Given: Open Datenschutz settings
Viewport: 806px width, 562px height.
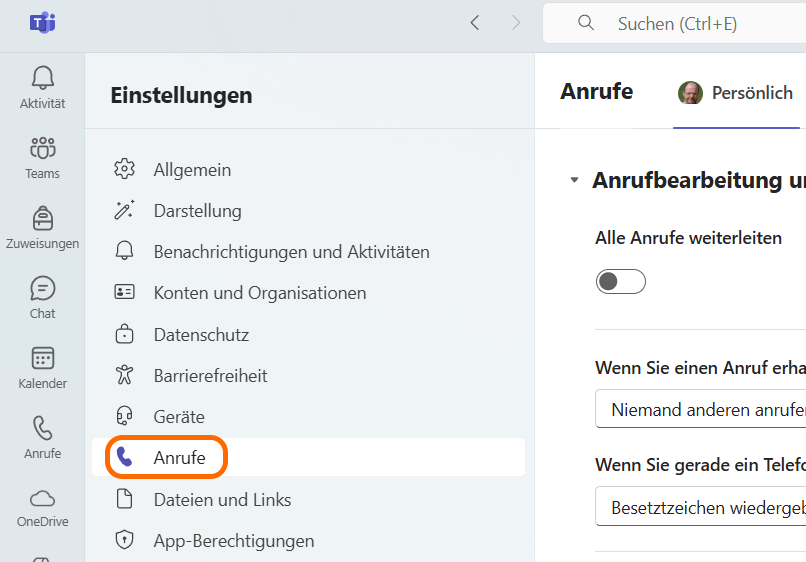Looking at the screenshot, I should tap(201, 335).
